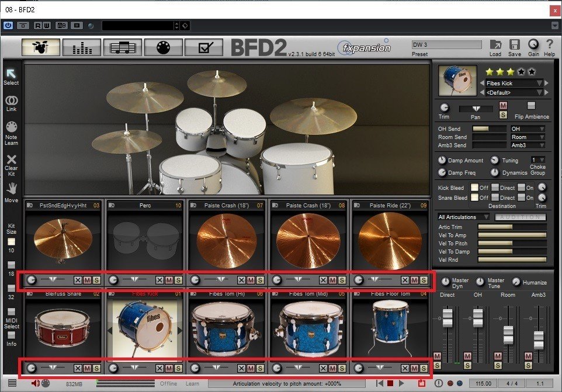
Task: Open the Kit page drum kit tab
Action: coord(40,47)
